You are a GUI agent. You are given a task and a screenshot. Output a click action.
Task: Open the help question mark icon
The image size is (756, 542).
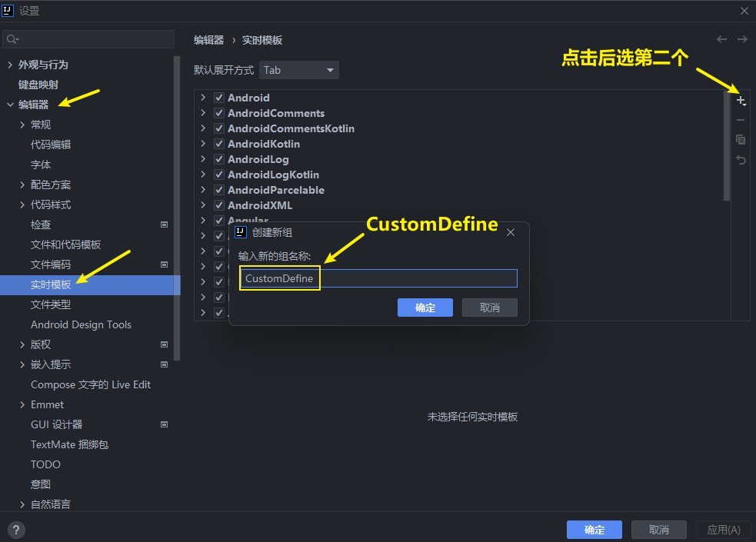[x=16, y=530]
